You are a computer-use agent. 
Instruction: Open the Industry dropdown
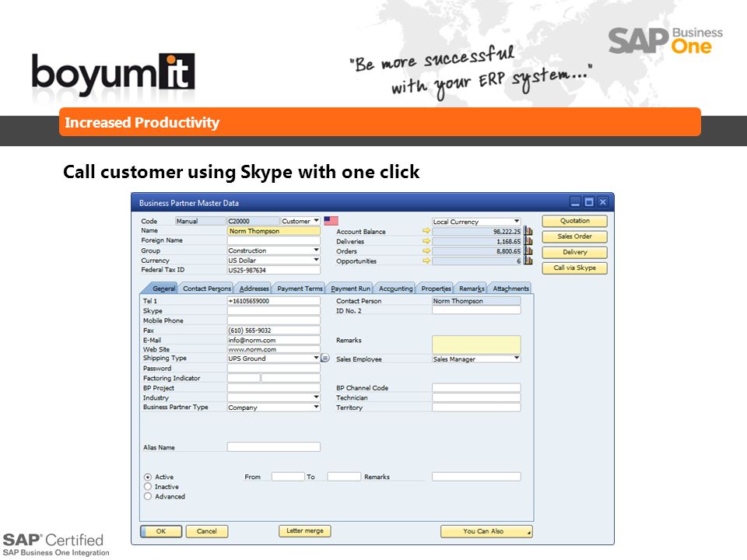pyautogui.click(x=316, y=397)
